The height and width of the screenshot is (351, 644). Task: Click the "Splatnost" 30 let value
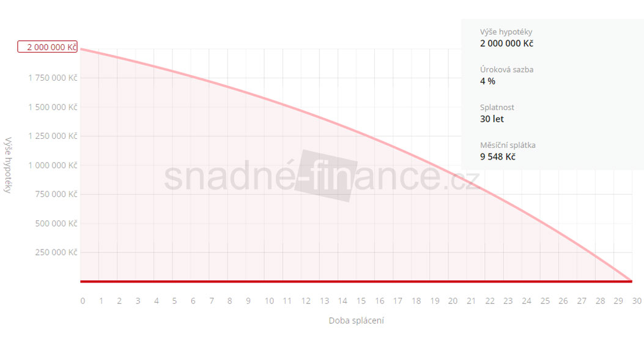(492, 119)
